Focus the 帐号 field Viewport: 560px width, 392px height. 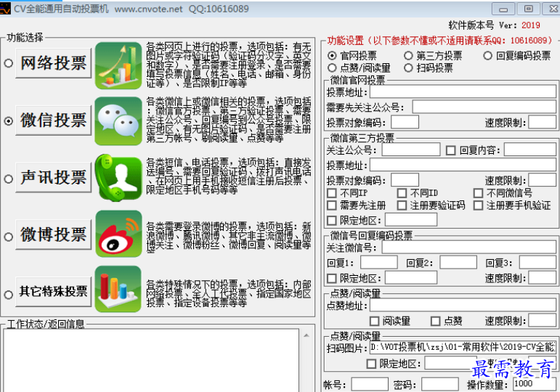tap(370, 385)
